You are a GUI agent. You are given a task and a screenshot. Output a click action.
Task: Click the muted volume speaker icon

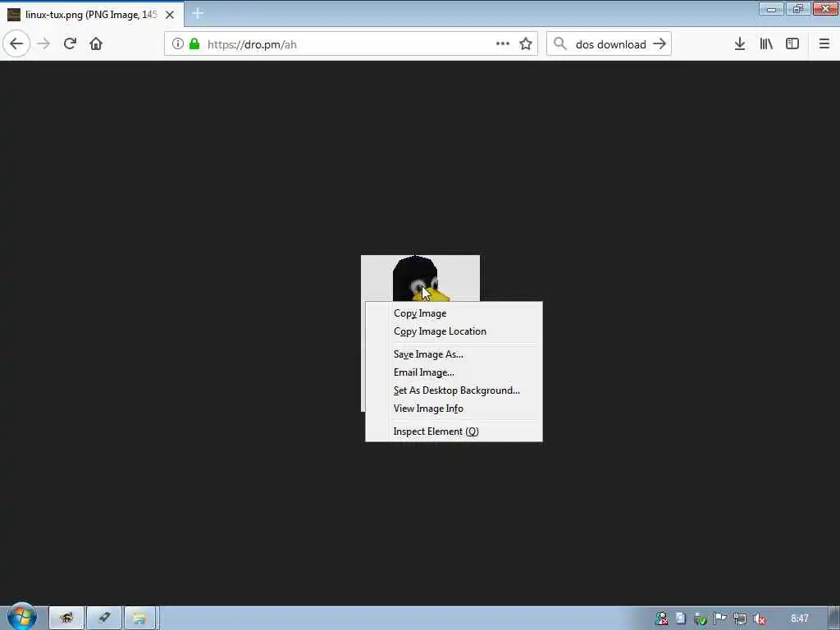click(759, 619)
